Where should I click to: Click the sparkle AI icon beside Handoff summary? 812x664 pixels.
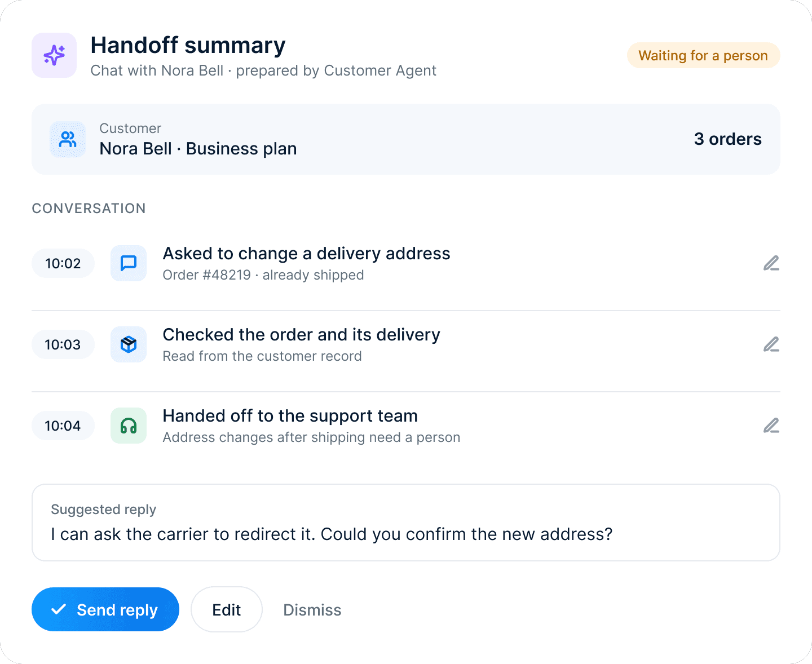pyautogui.click(x=54, y=55)
